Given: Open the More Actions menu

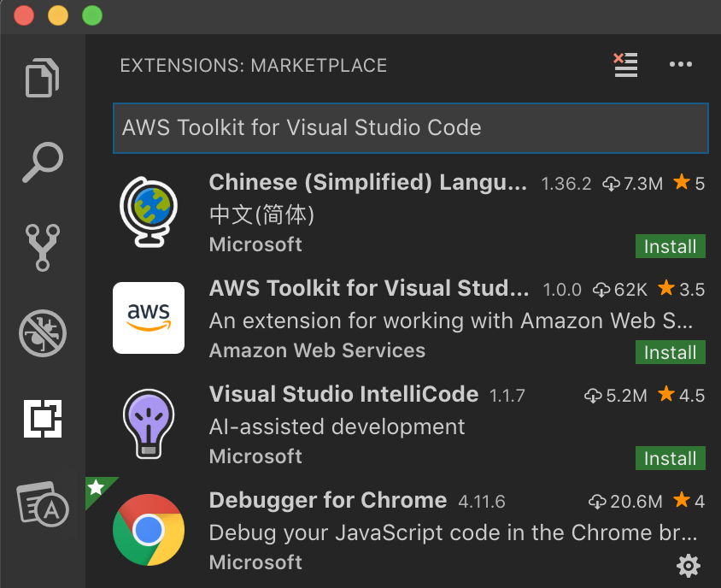Looking at the screenshot, I should tap(681, 65).
